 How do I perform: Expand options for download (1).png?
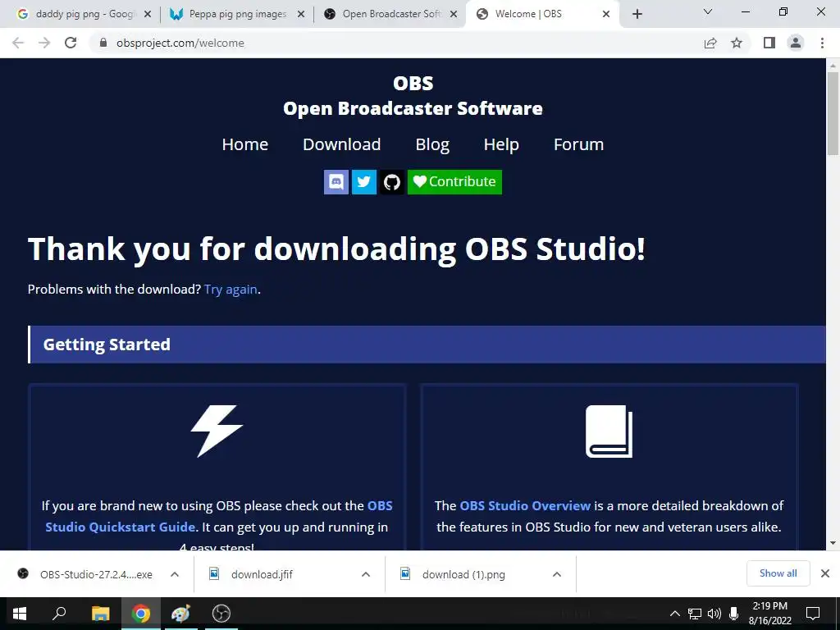point(557,574)
